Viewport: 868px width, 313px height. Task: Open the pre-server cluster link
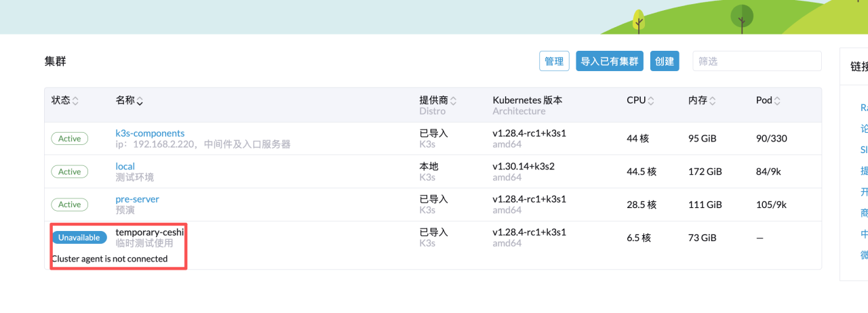[137, 199]
